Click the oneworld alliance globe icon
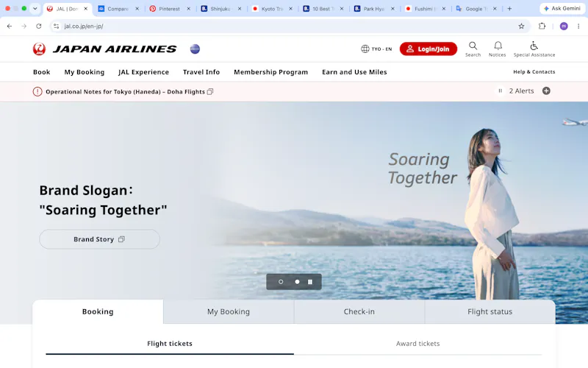588x368 pixels. 195,49
